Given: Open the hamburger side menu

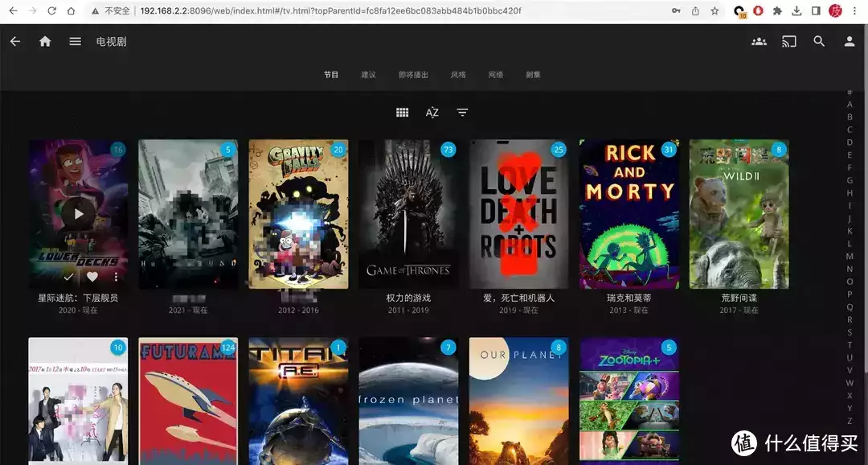Looking at the screenshot, I should (76, 42).
